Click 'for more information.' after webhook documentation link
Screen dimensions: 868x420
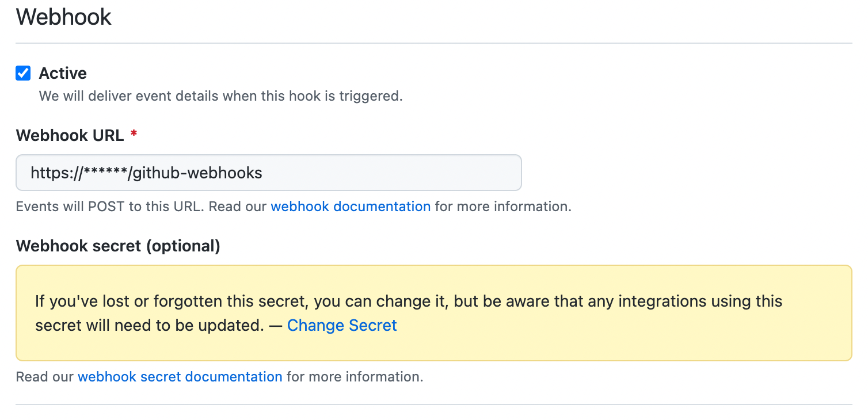[503, 207]
